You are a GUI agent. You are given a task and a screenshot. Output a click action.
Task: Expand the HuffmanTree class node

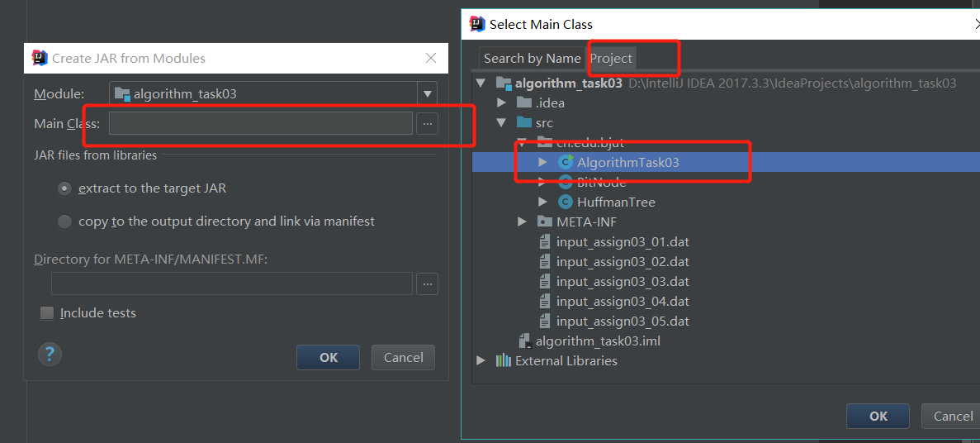(x=542, y=202)
